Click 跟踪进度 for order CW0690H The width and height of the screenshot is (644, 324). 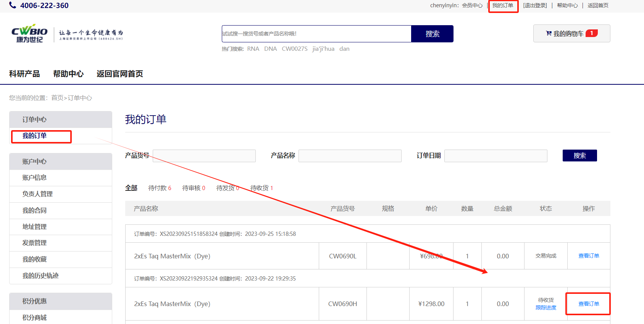pyautogui.click(x=546, y=308)
